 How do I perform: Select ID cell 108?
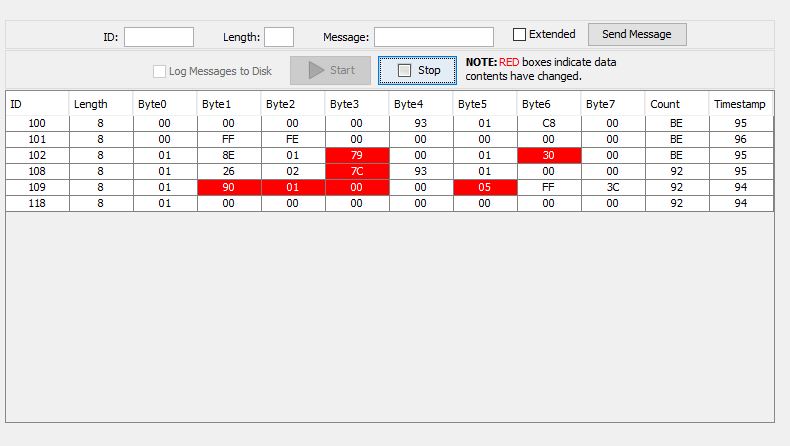click(37, 171)
